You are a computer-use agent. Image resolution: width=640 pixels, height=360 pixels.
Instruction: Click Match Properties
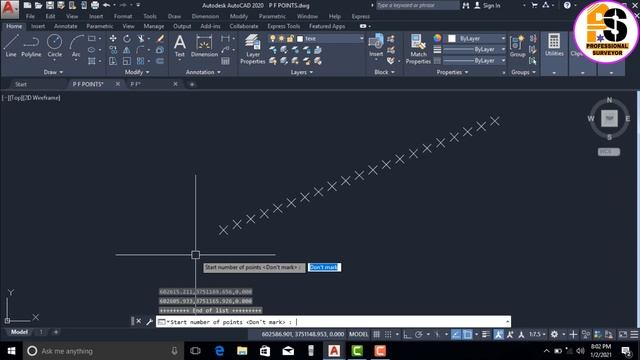pos(418,49)
